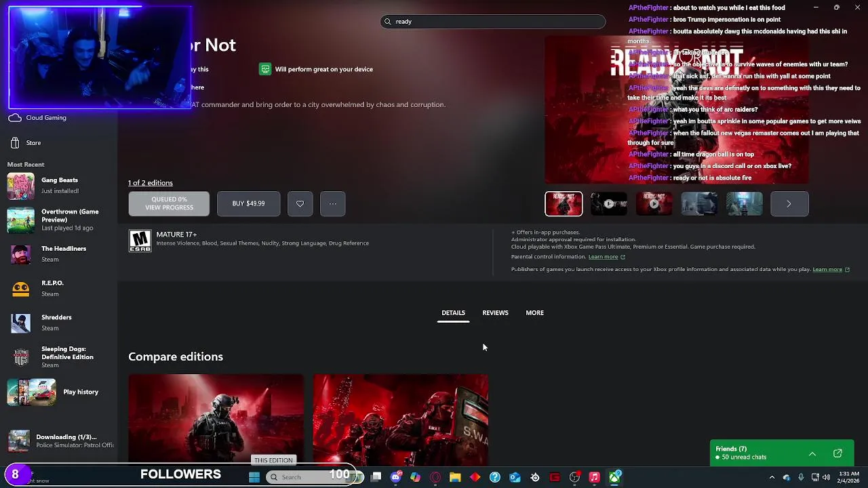
Task: Open the volume tray icon
Action: (826, 477)
